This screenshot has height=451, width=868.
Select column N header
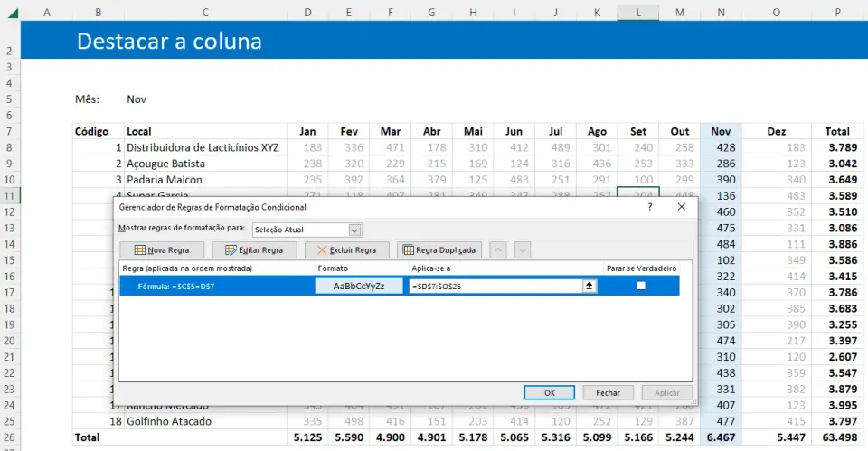(x=721, y=12)
